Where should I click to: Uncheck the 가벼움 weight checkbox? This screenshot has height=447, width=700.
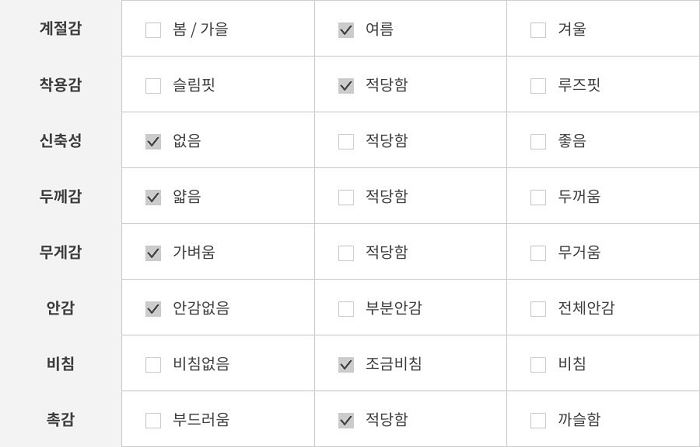pos(153,253)
